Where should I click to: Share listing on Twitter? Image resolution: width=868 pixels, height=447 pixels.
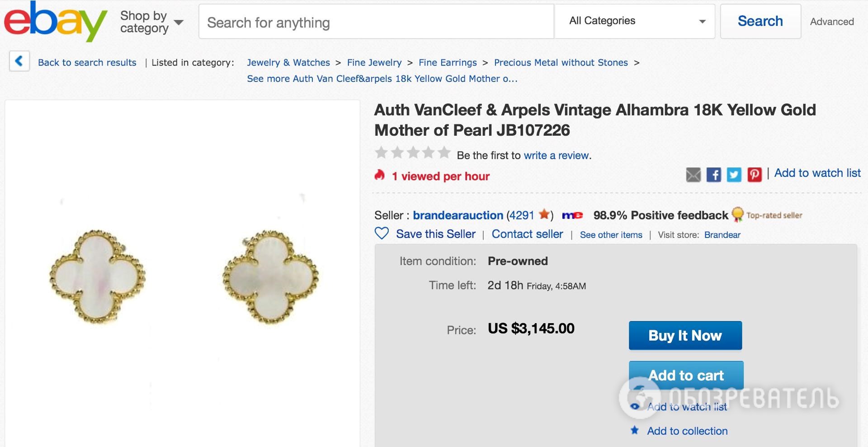click(x=734, y=175)
